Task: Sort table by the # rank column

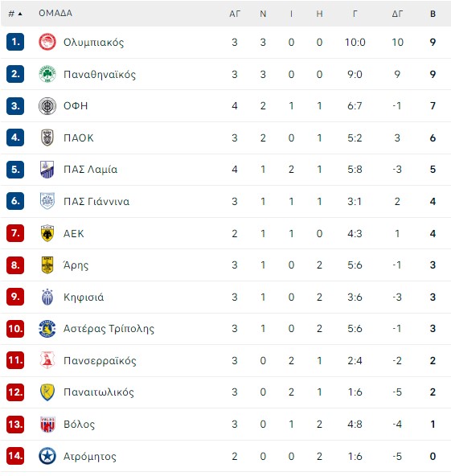Action: (14, 14)
